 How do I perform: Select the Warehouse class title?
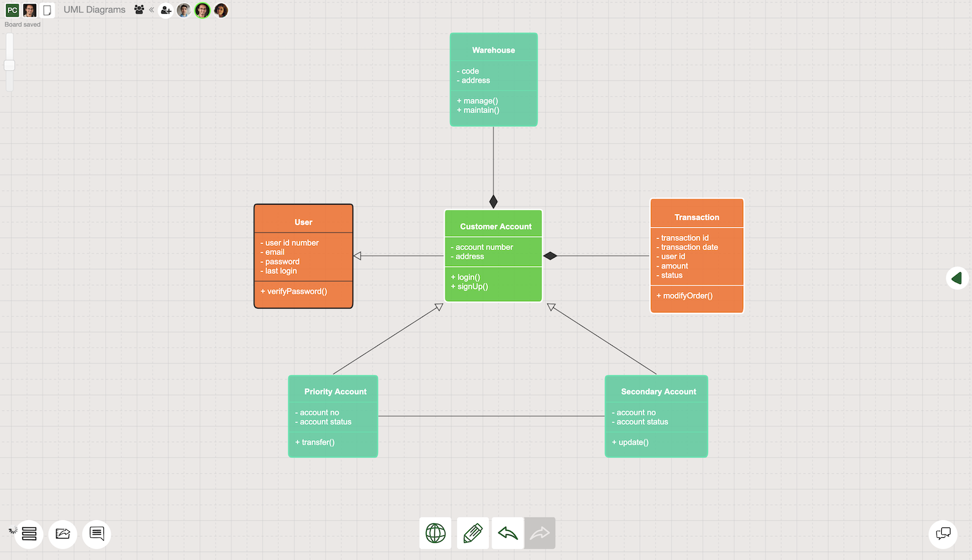pos(493,50)
